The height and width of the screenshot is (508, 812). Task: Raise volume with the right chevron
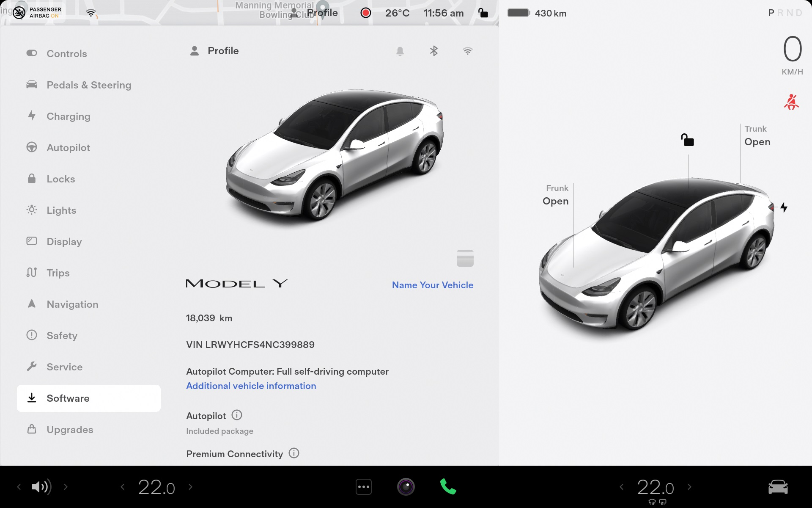pos(66,487)
